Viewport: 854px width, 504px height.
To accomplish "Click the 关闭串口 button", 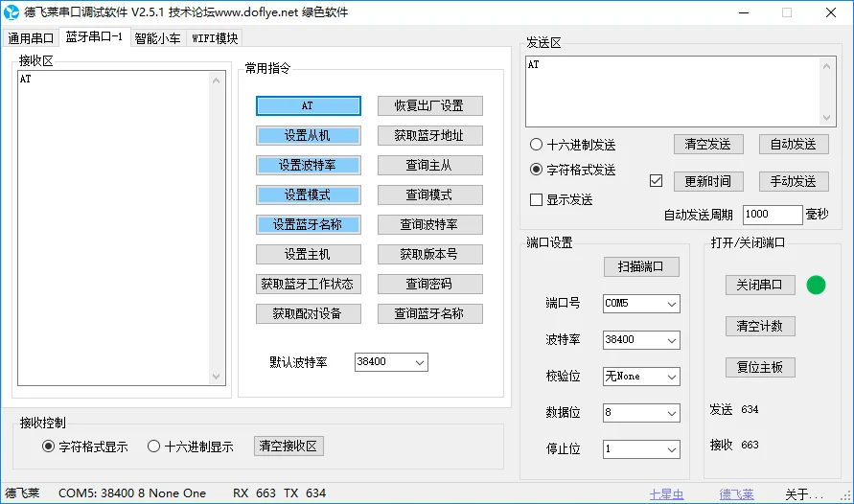I will tap(760, 285).
